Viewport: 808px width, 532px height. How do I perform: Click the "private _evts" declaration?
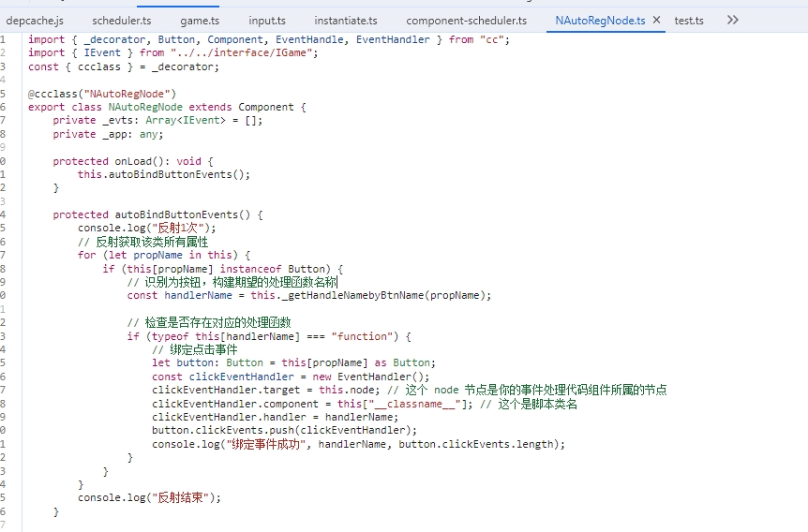[x=157, y=121]
